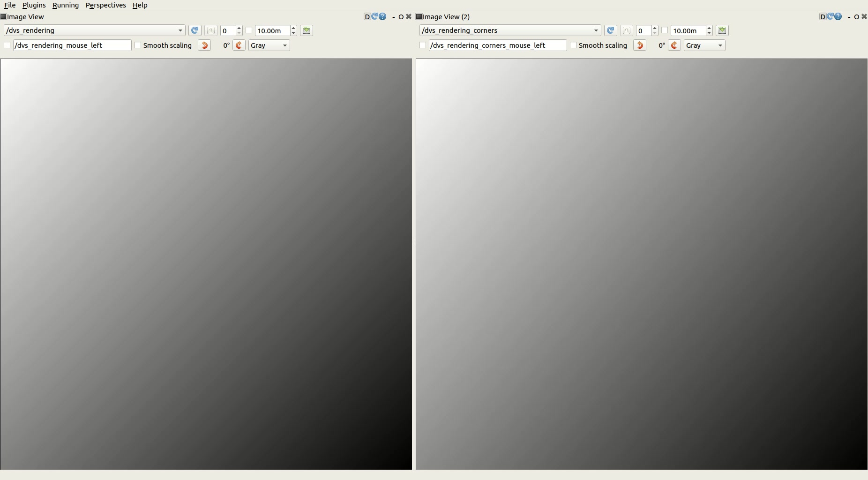Refresh topics in the left Image View
This screenshot has width=868, height=480.
195,30
